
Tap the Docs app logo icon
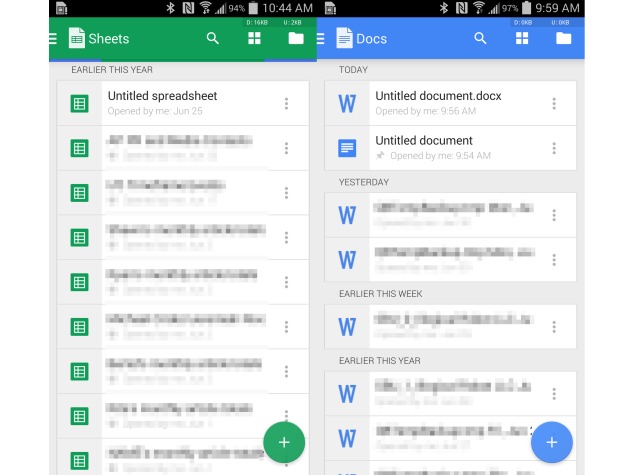pyautogui.click(x=344, y=38)
